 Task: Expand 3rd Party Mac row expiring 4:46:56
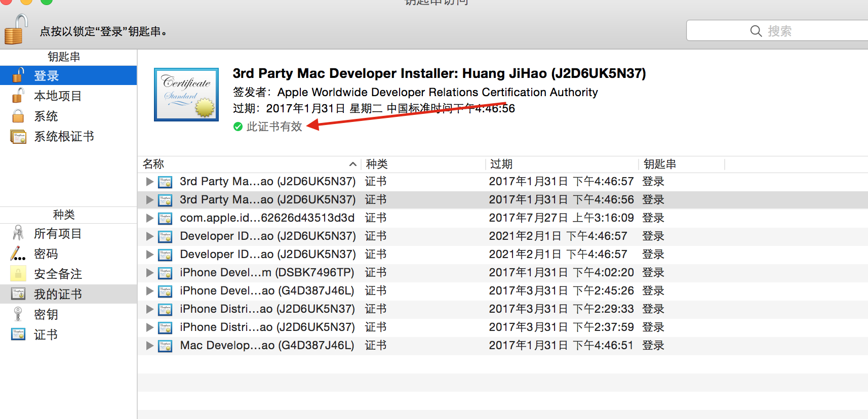(x=149, y=199)
